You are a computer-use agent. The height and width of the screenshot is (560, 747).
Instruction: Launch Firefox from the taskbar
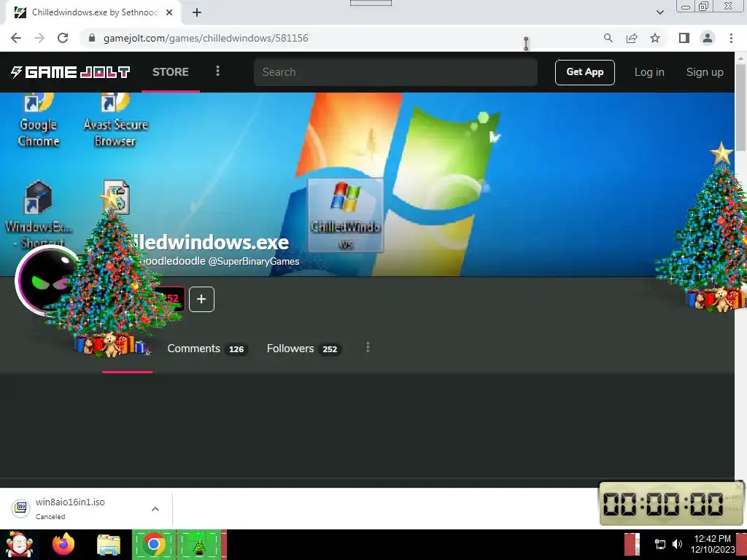tap(63, 545)
